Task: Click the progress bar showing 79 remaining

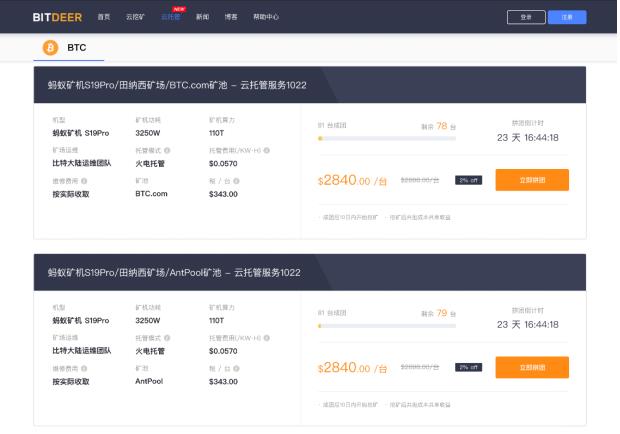Action: [387, 326]
